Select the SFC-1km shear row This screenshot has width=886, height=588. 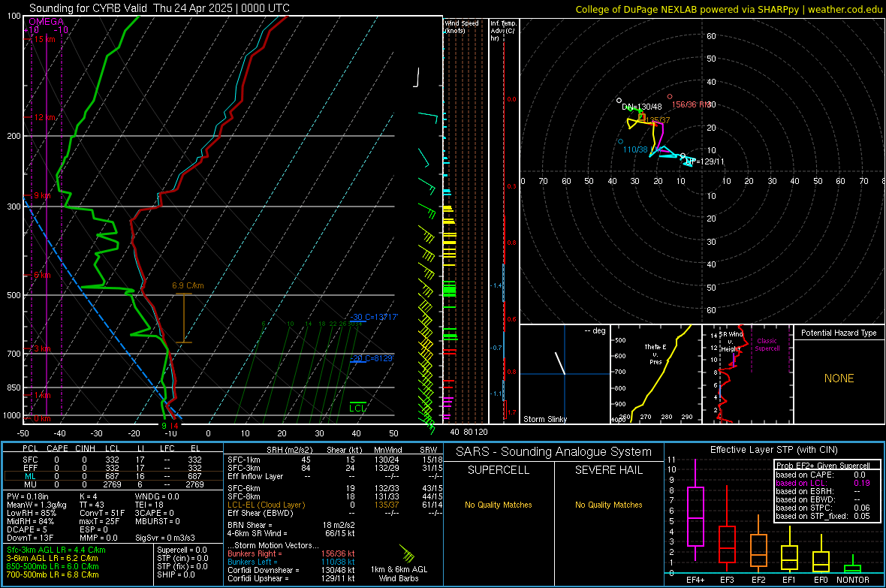(x=335, y=460)
